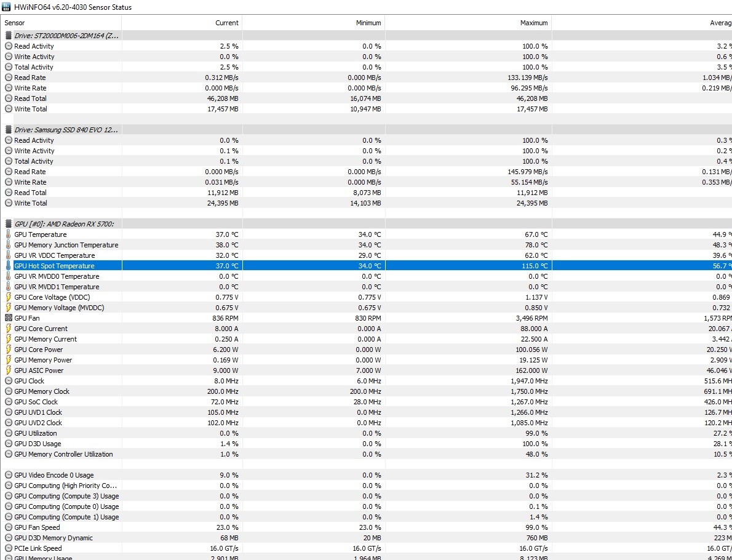Click thermometer icon next to GPU Memory Junction Temperature

[9, 245]
